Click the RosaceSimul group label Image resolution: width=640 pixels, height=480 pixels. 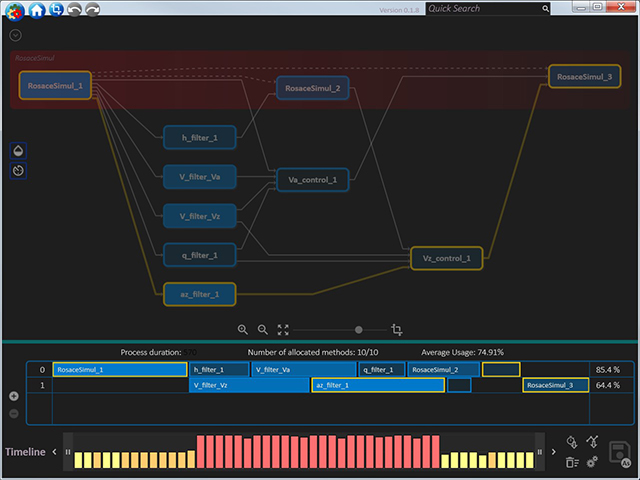coord(35,58)
